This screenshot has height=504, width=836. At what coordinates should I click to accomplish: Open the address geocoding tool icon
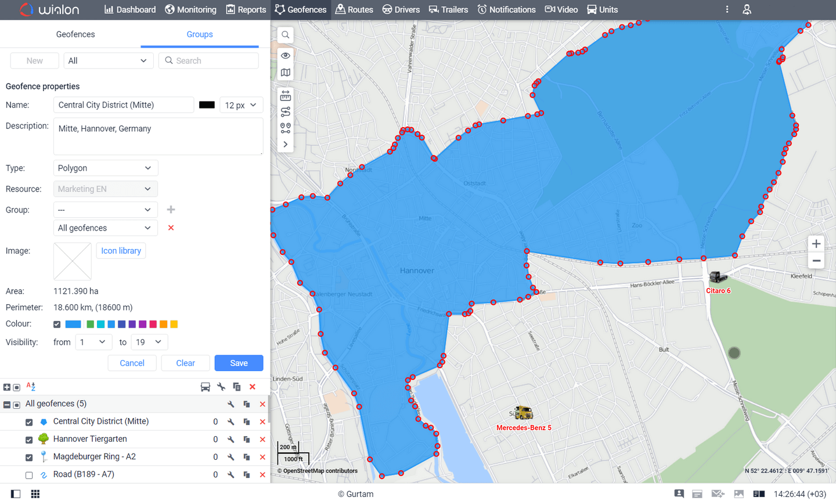tap(285, 128)
